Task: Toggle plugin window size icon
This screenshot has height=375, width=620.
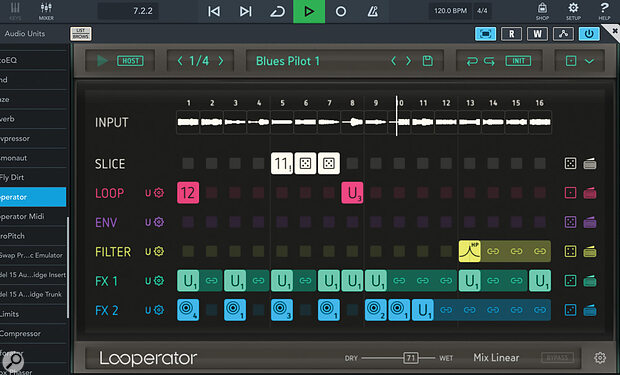Action: click(485, 34)
